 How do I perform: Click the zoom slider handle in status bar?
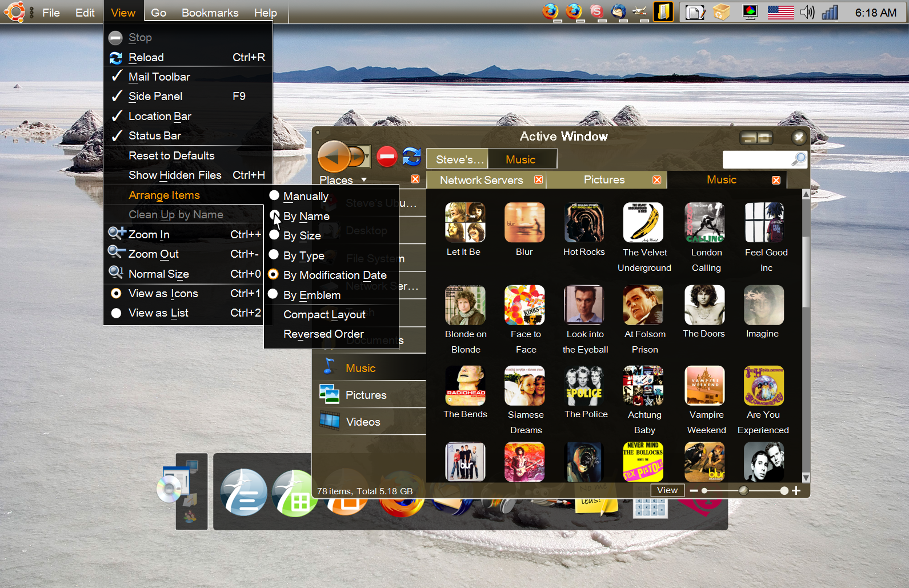743,490
